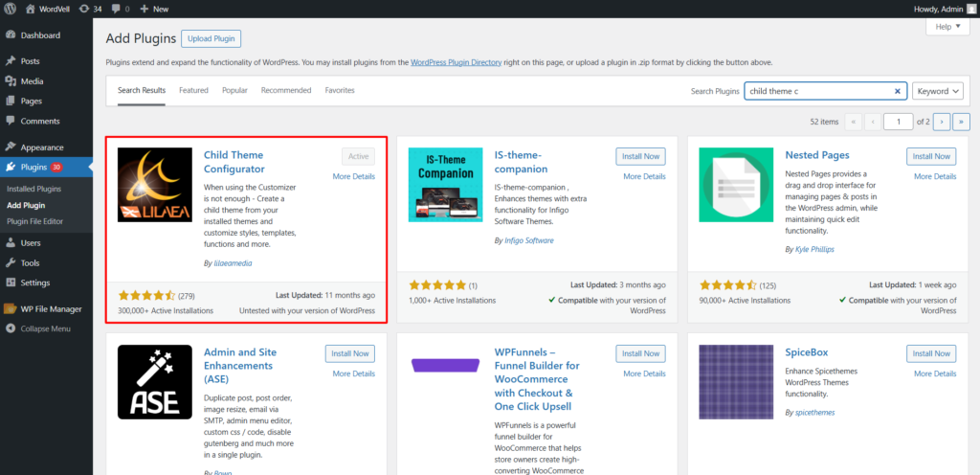This screenshot has width=980, height=475.
Task: Open the Appearance brush menu
Action: (11, 147)
